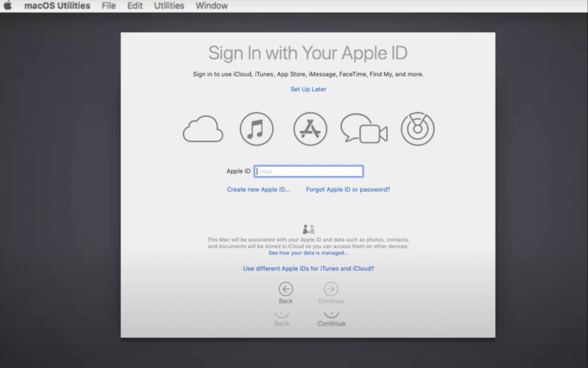Open the macOS Utilities application menu
The image size is (588, 368).
57,6
